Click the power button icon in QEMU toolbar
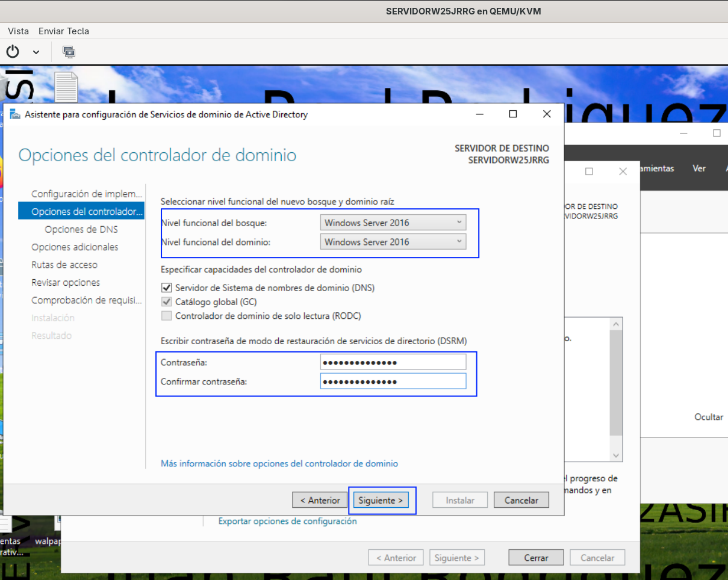The width and height of the screenshot is (728, 580). (x=13, y=52)
